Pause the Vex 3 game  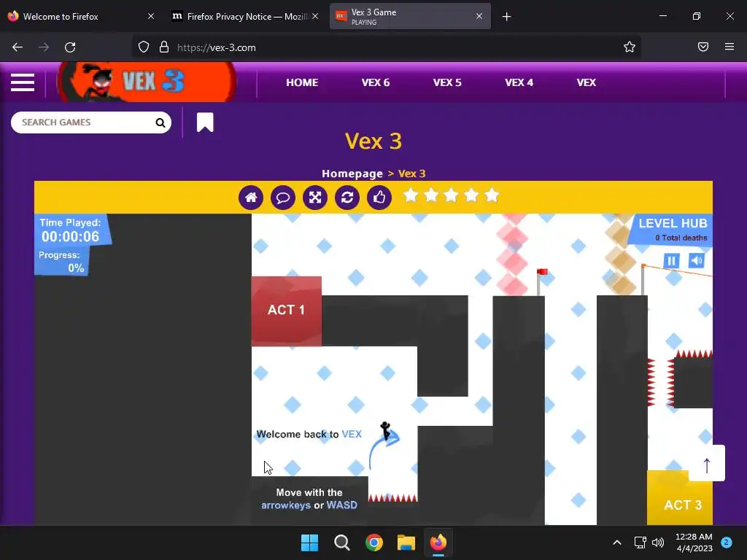(671, 260)
